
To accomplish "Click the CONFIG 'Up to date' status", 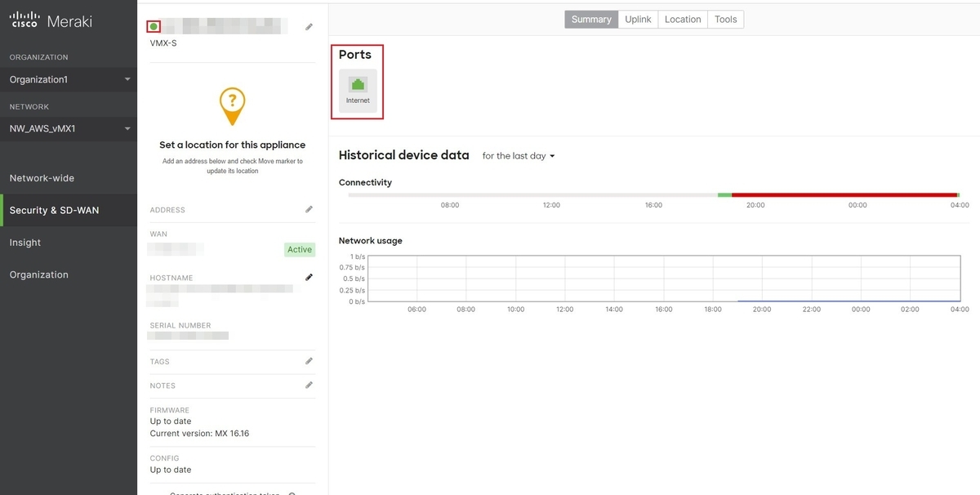I will tap(171, 470).
